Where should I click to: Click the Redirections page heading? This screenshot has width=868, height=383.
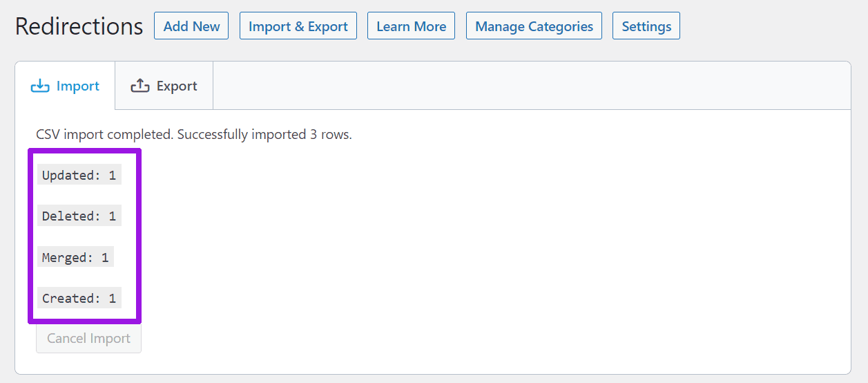tap(79, 26)
